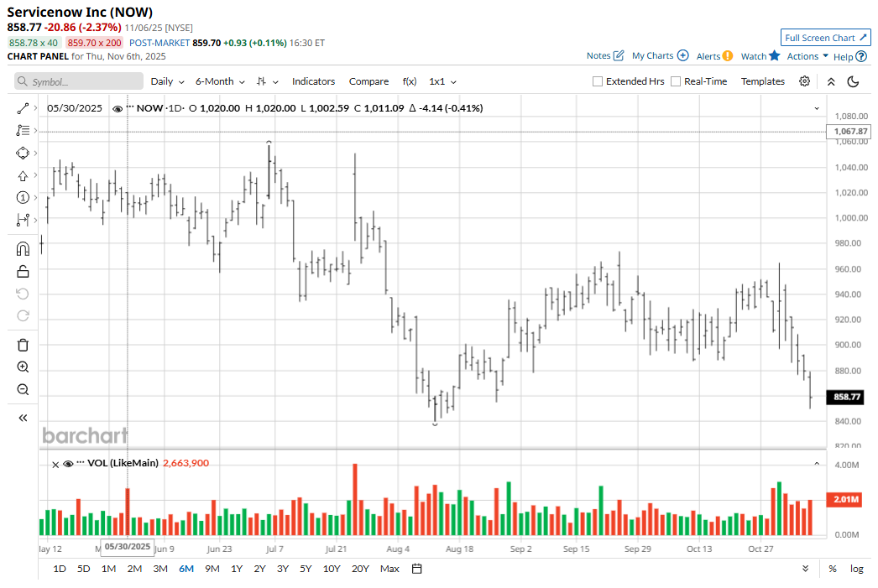Screen dimensions: 878x588
Task: Open the bar chart type dropdown
Action: (267, 81)
